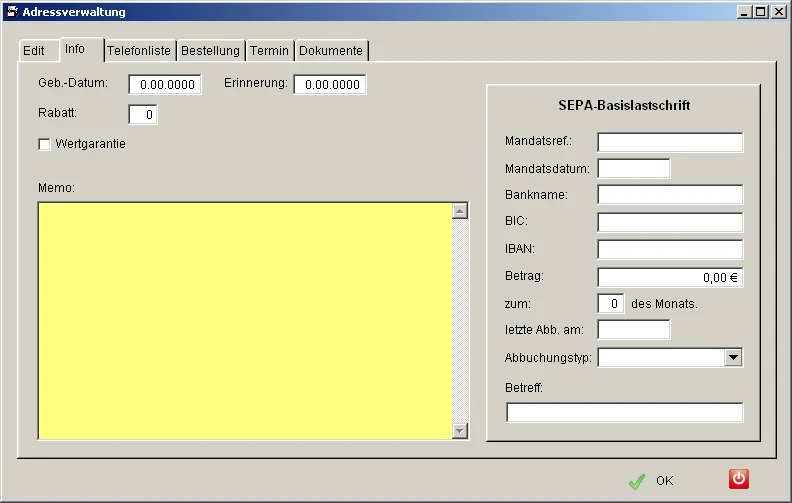The image size is (792, 503).
Task: Click the letzte Abb. am field
Action: pyautogui.click(x=634, y=330)
